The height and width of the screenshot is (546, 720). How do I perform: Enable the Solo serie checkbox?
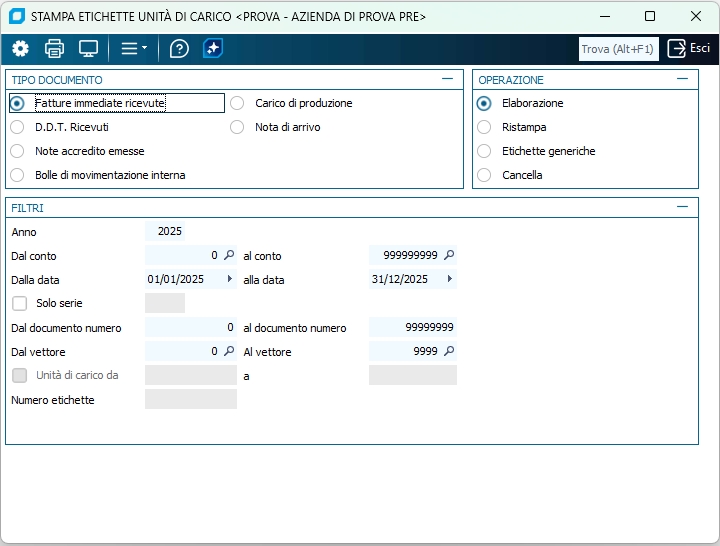coord(20,303)
